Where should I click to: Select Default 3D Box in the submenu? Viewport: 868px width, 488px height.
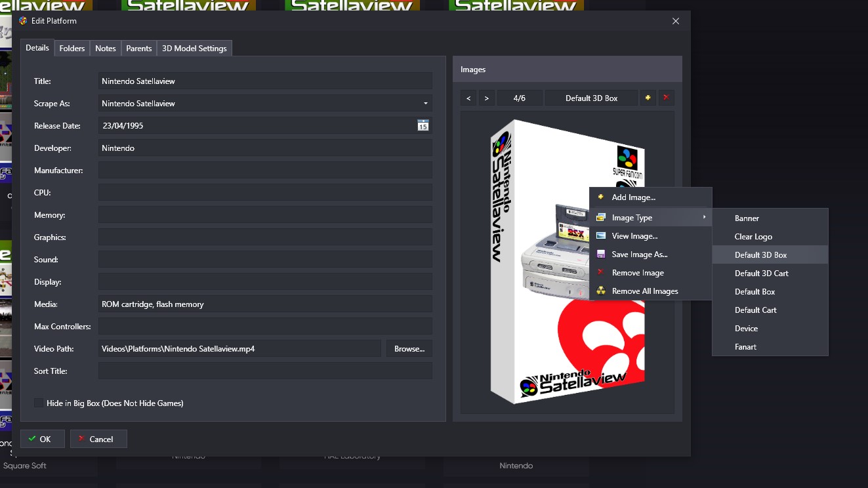770,254
